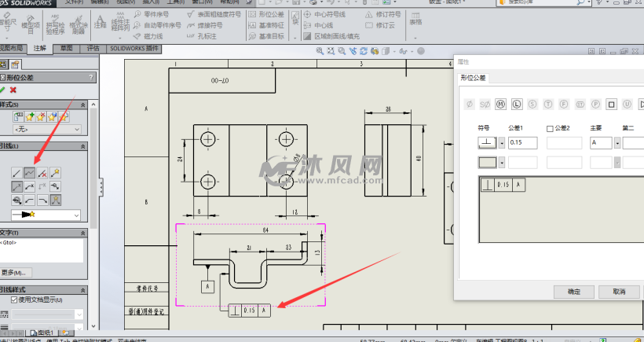
Task: Click the 表面粗糙度符号 ribbon tool
Action: (x=214, y=14)
